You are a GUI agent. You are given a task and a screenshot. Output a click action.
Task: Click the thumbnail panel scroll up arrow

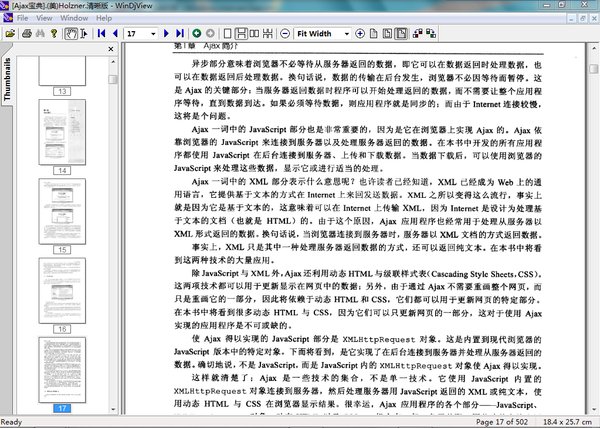tap(113, 61)
